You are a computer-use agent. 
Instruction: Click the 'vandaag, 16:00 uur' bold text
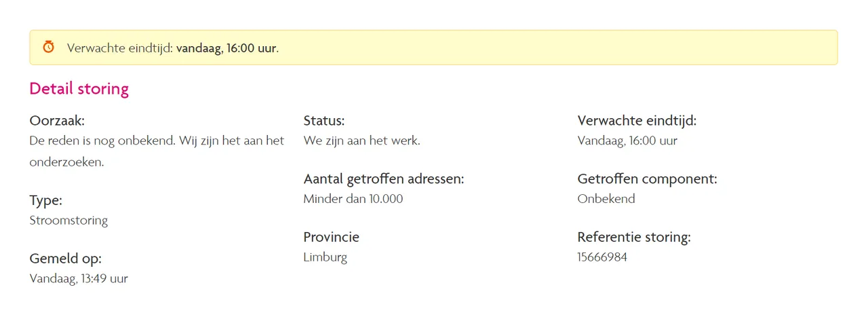pyautogui.click(x=226, y=48)
